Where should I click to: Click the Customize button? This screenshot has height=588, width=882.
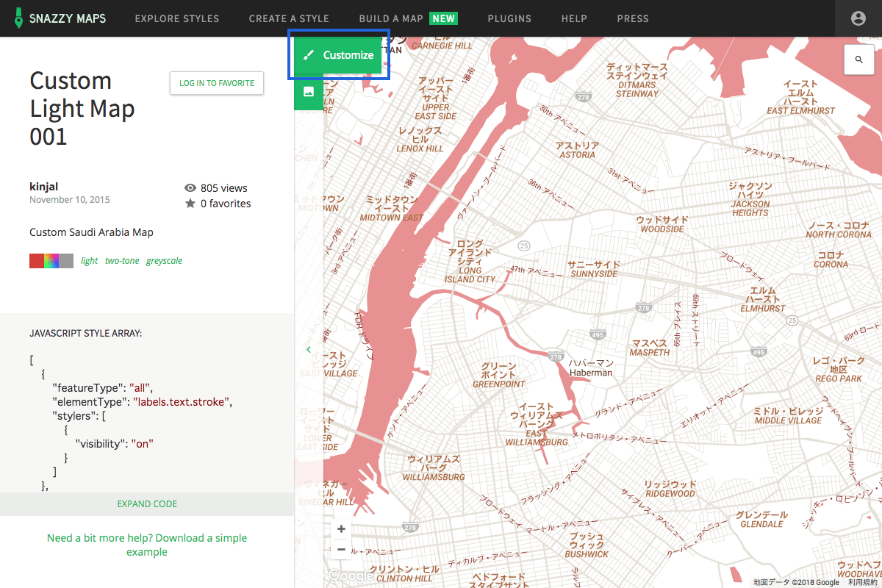pyautogui.click(x=338, y=55)
